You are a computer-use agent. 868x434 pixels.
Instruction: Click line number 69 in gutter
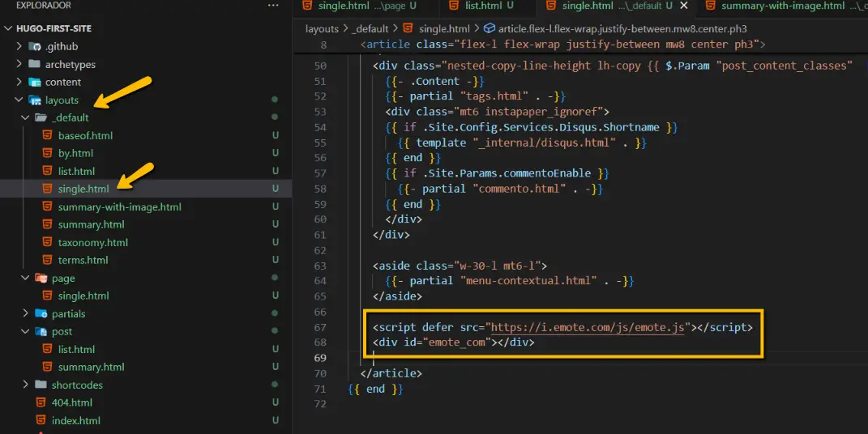click(320, 358)
